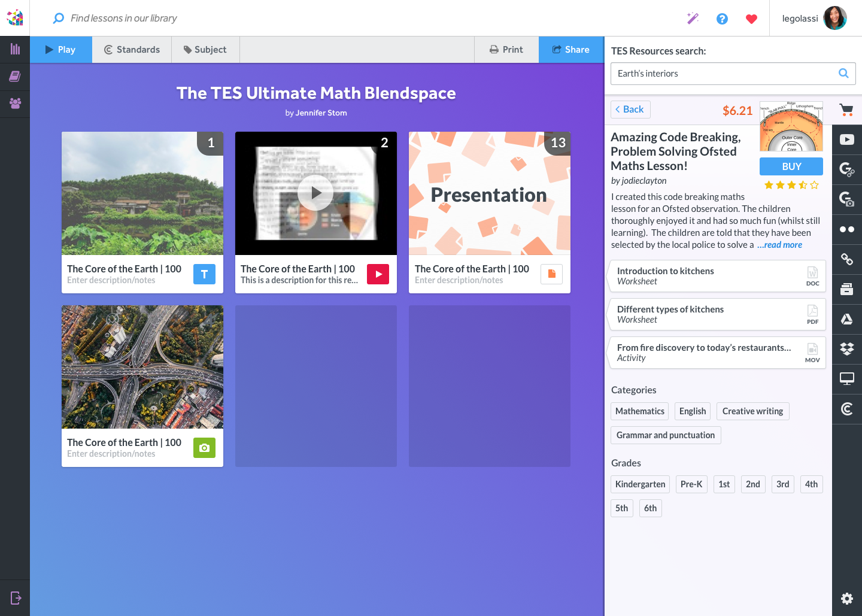Click the search magnifier in TES Resources field
This screenshot has width=862, height=616.
pos(843,74)
